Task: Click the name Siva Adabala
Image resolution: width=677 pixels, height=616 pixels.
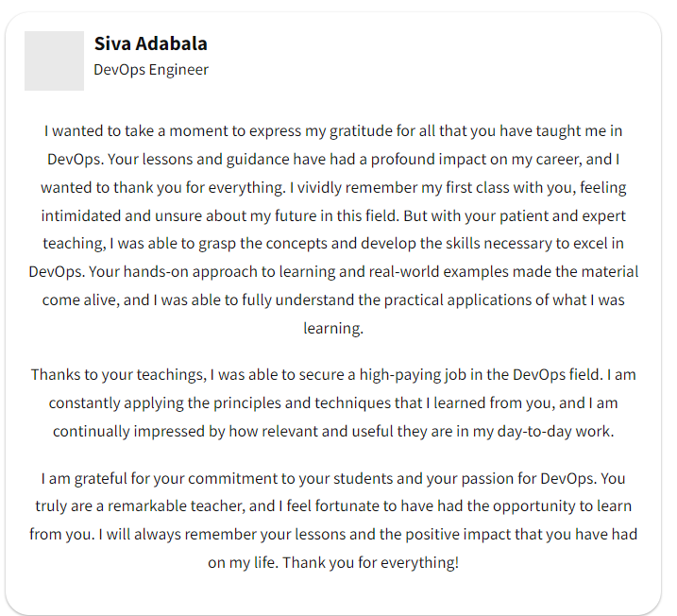Action: point(151,43)
